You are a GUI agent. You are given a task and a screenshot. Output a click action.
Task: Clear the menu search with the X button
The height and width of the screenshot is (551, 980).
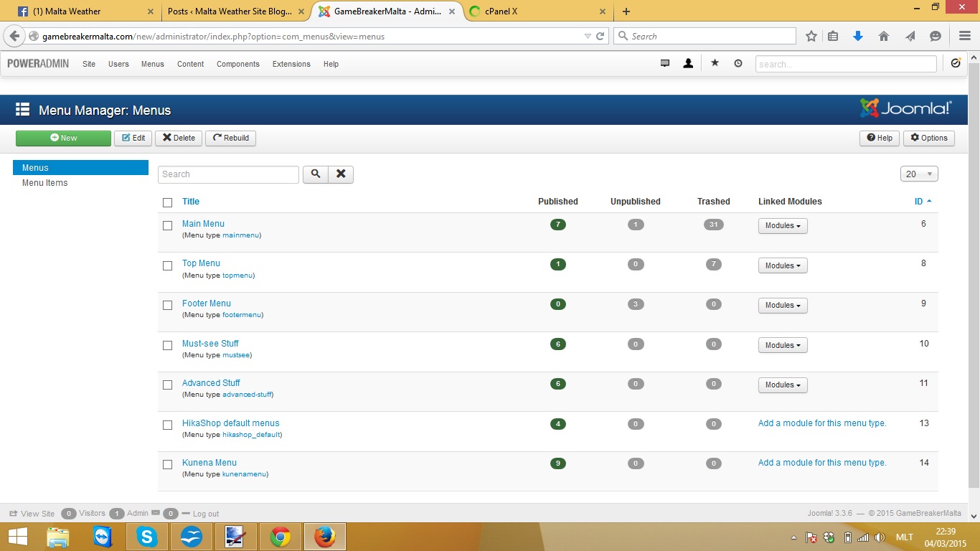tap(341, 174)
